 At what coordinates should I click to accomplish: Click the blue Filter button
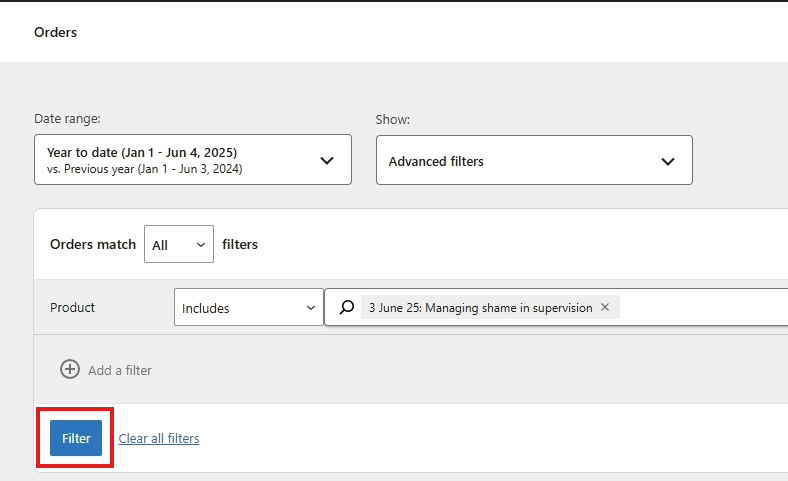click(x=76, y=438)
